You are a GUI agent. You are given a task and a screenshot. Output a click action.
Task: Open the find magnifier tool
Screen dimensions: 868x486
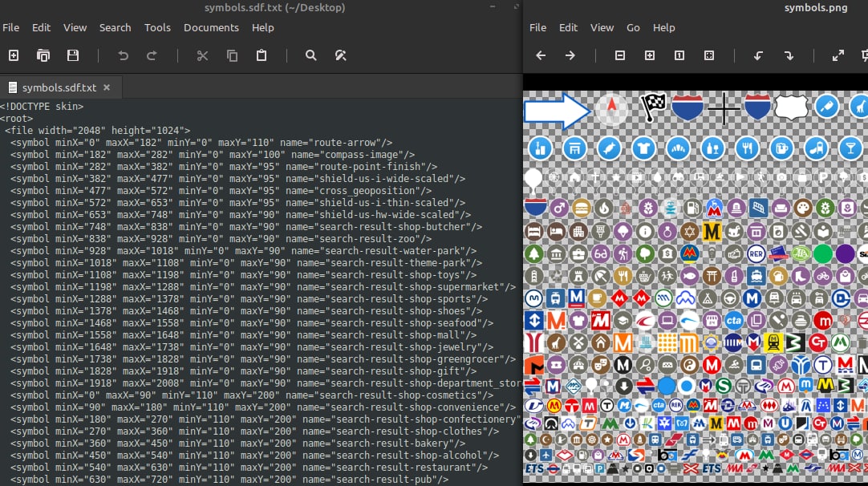tap(311, 55)
